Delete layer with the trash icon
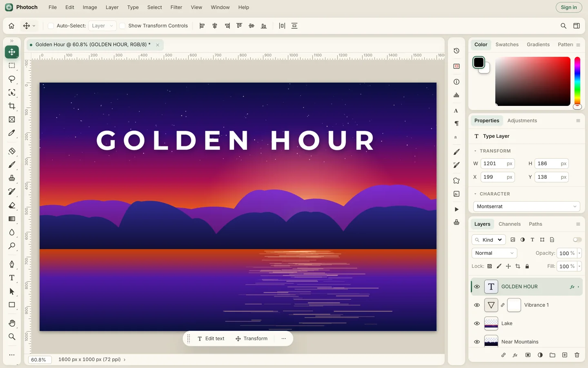 577,355
